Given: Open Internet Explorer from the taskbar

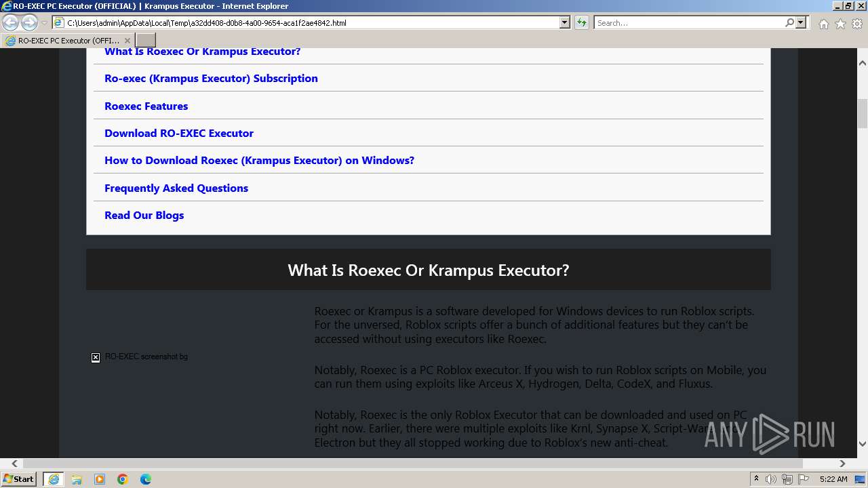Looking at the screenshot, I should [53, 479].
